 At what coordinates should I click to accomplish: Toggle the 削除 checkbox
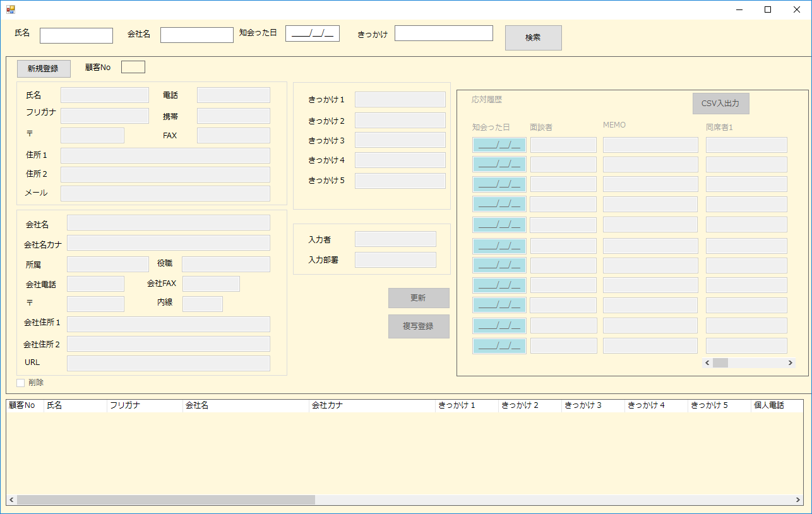pos(21,383)
